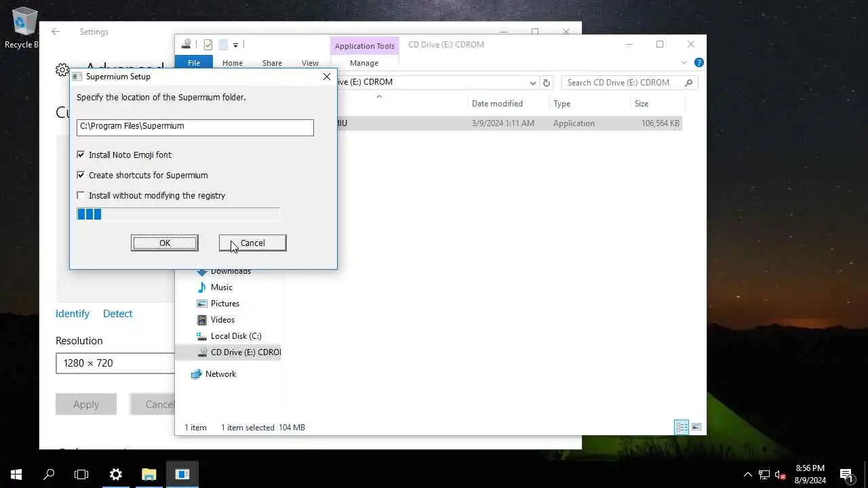Click Detect link in Settings window
This screenshot has height=488, width=868.
[118, 314]
